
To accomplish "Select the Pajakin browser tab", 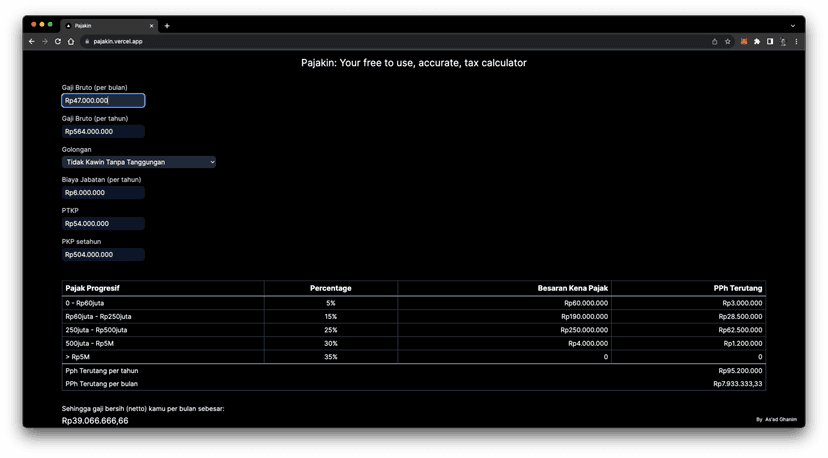I will point(109,25).
